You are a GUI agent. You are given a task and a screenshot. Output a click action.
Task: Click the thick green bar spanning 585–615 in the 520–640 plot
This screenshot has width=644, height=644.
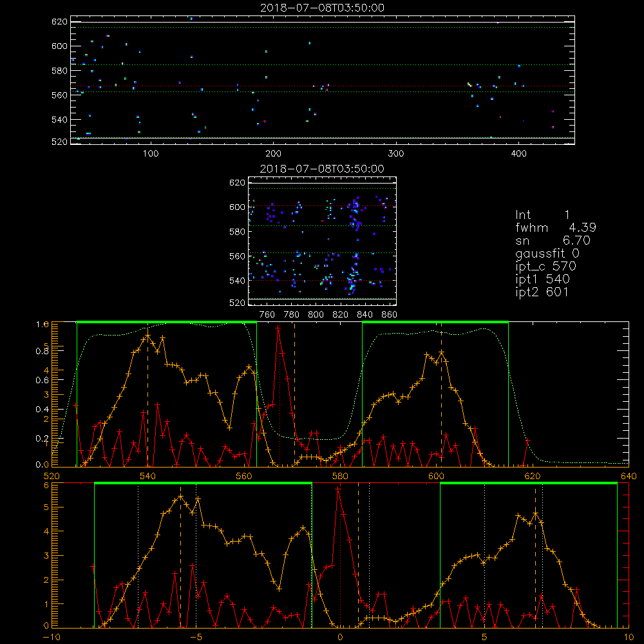tap(435, 322)
